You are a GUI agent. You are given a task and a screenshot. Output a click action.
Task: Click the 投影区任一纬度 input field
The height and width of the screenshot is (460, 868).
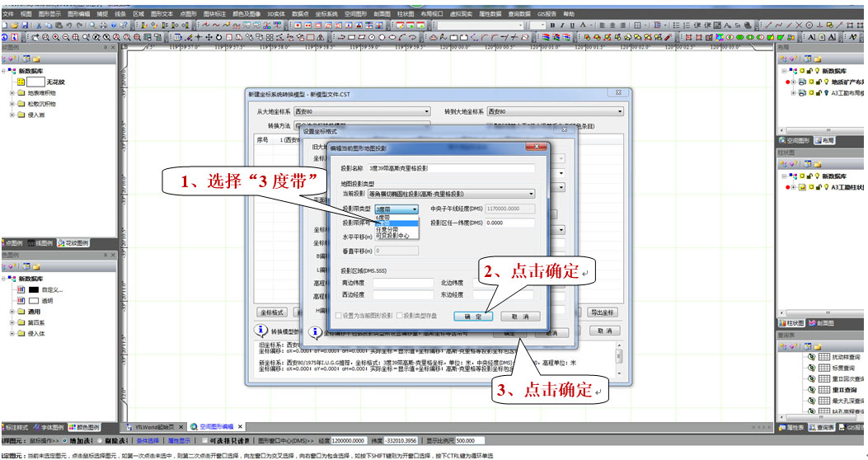point(510,223)
